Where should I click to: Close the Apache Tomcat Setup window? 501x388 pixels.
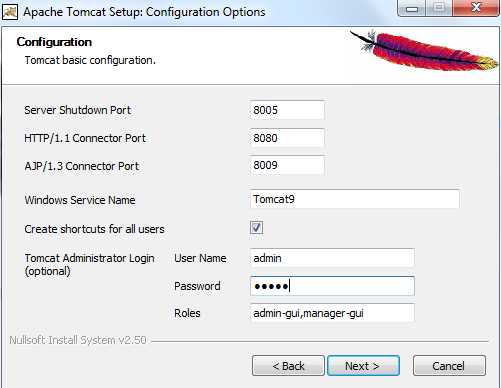(x=476, y=8)
